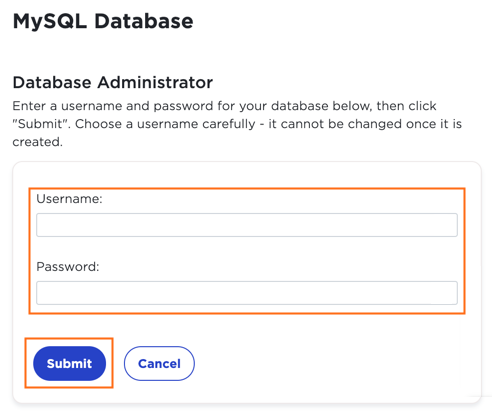Select the blue Submit button
The image size is (493, 419).
[69, 363]
